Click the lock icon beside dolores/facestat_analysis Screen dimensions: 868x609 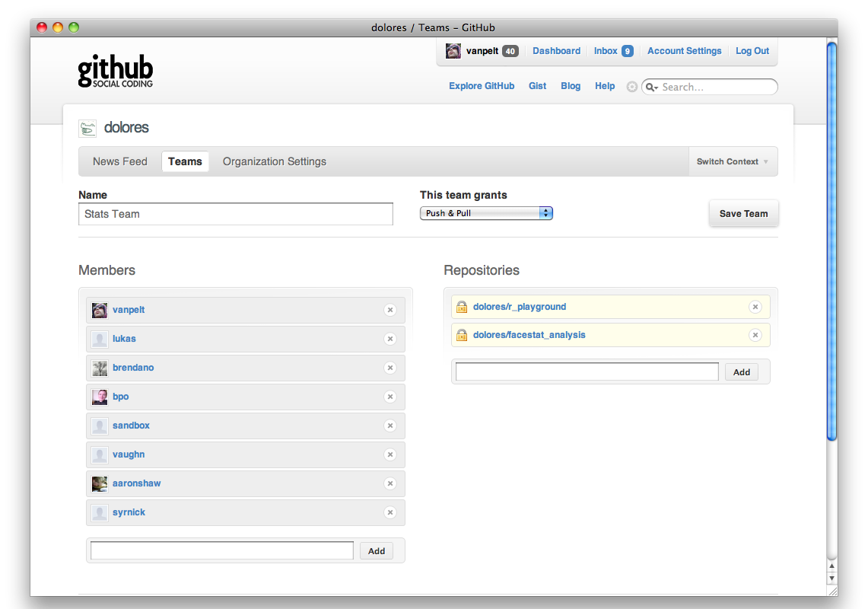(461, 335)
